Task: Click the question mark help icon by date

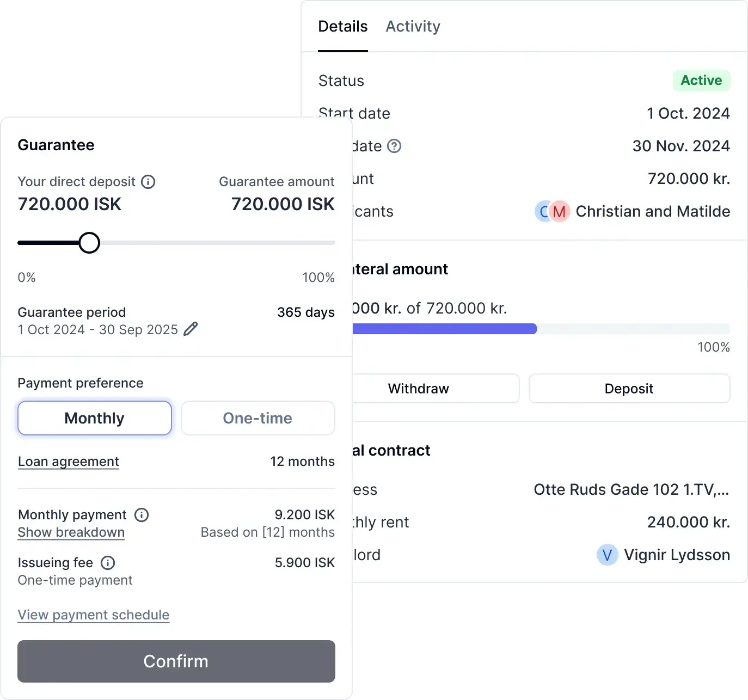Action: point(394,146)
